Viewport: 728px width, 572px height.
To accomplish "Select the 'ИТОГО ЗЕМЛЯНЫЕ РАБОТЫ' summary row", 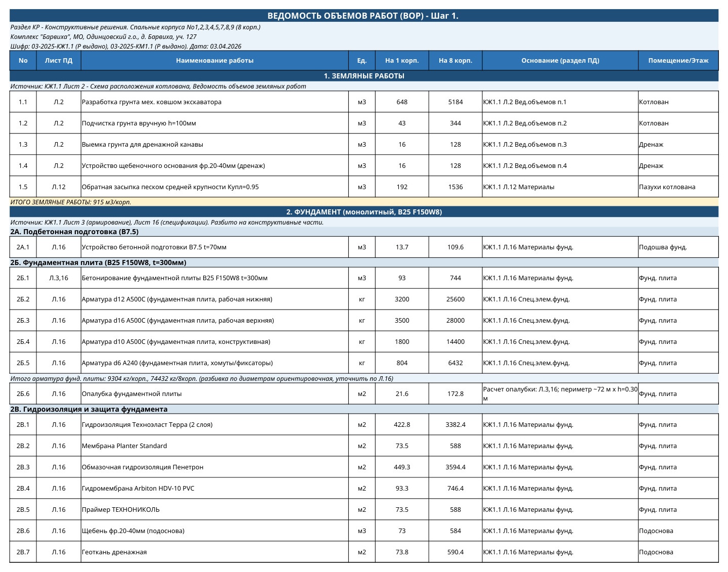I will pos(364,202).
